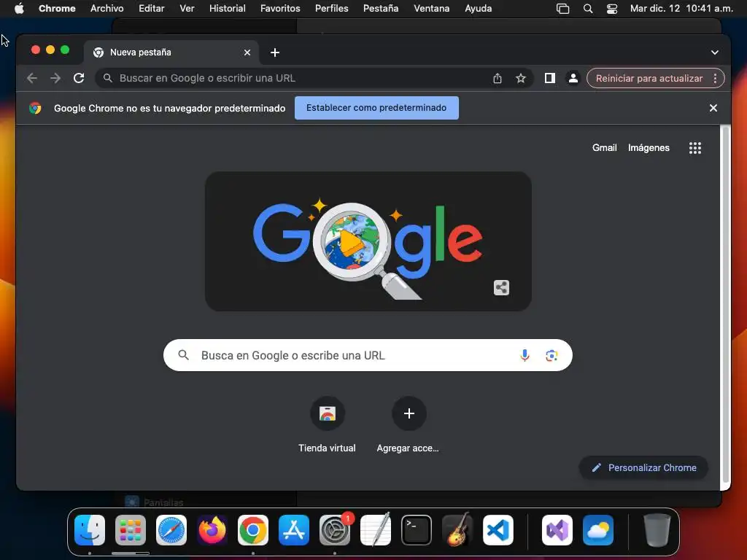Viewport: 747px width, 560px height.
Task: Open the Ayuda menu
Action: click(x=479, y=8)
